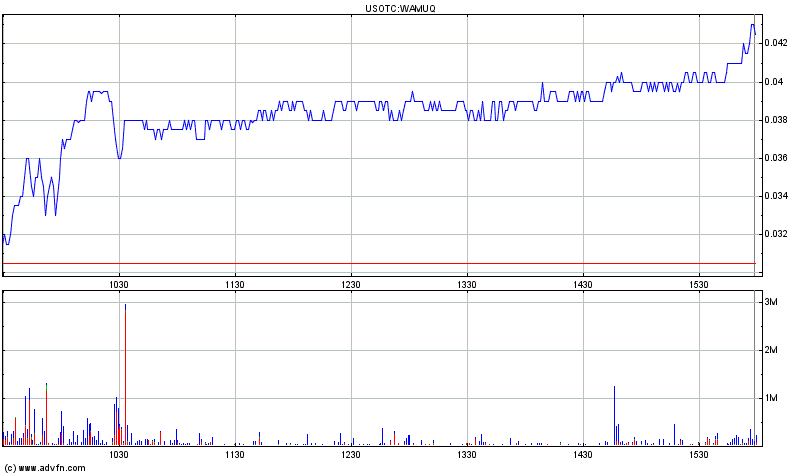This screenshot has height=475, width=800.
Task: Open the www.advfn.com copyright link
Action: pos(45,468)
